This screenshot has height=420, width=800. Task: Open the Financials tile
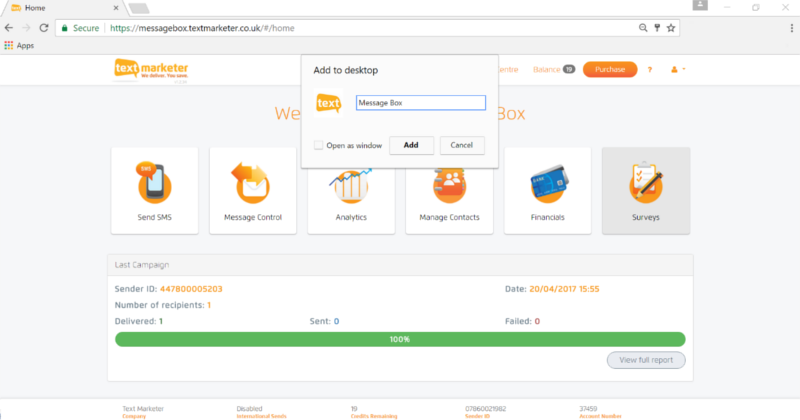[x=547, y=190]
